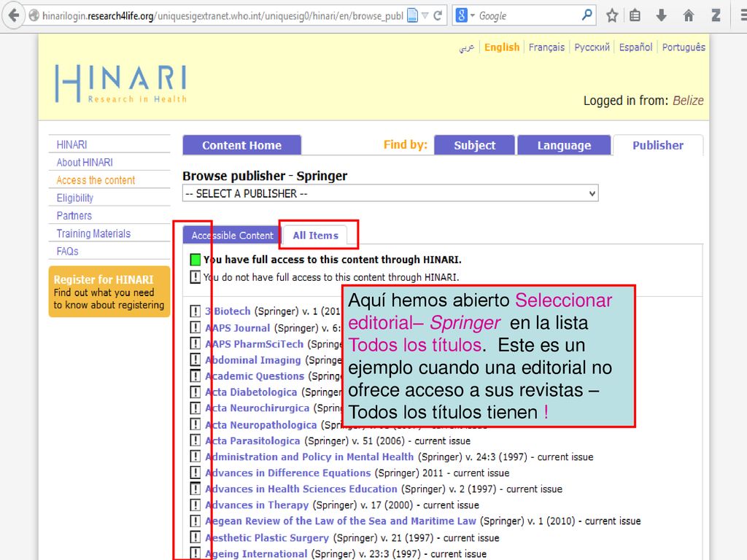Open the Acta Neuropathologica journal link
Viewport: 747px width, 560px height.
coord(260,425)
